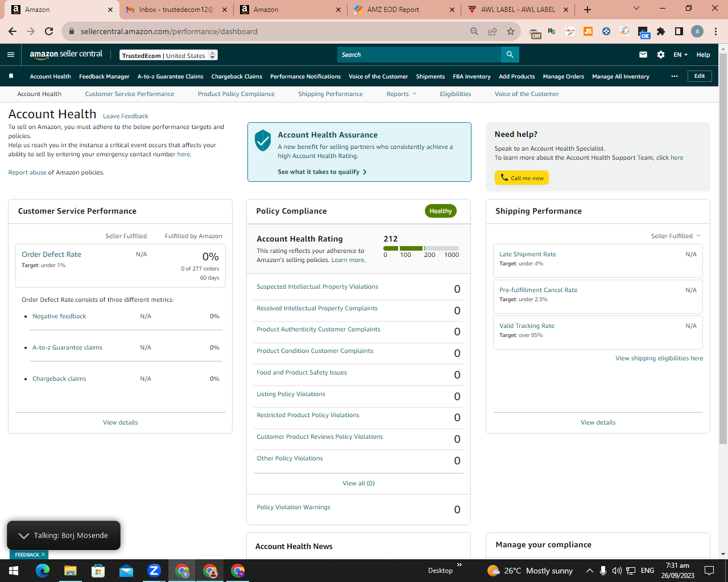728x582 pixels.
Task: Open Feedback Manager bookmark
Action: (x=104, y=76)
